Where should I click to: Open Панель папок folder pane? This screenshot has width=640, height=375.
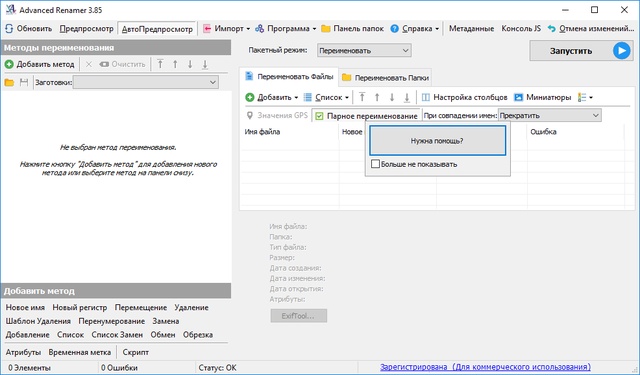[x=352, y=29]
